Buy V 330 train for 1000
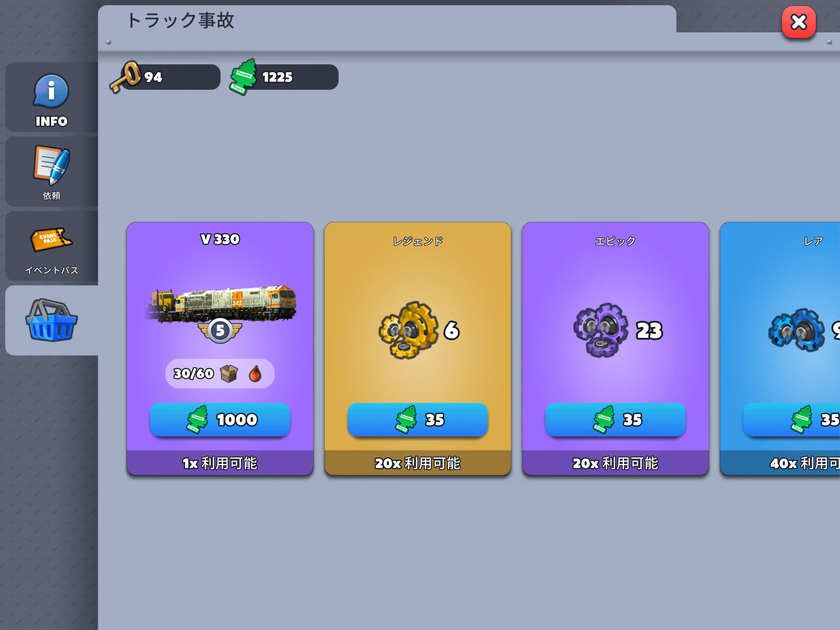Screen dimensions: 840x630 tap(220, 420)
